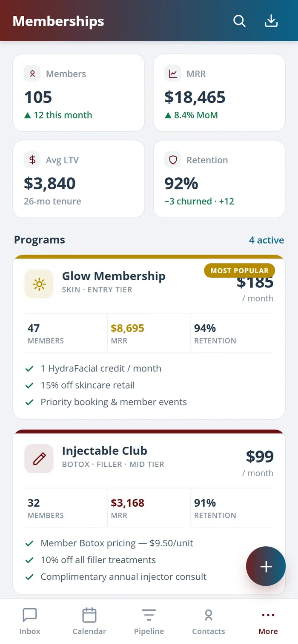Open the Contacts tab
The width and height of the screenshot is (298, 644).
coord(209,621)
